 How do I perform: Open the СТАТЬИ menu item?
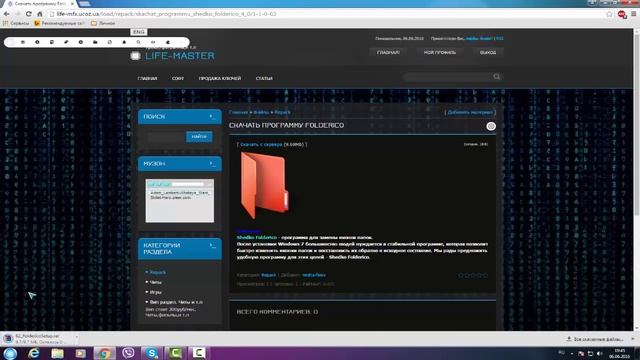[264, 78]
